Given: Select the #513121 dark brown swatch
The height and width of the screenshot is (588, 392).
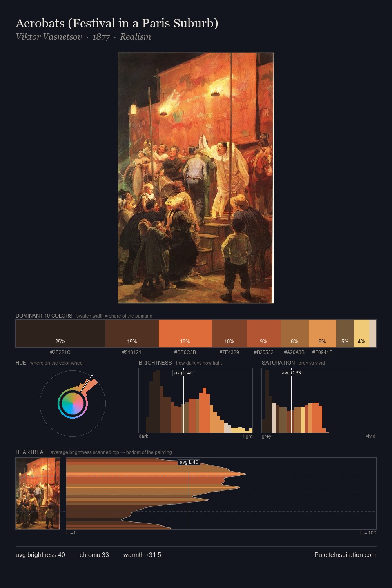Looking at the screenshot, I should (132, 334).
